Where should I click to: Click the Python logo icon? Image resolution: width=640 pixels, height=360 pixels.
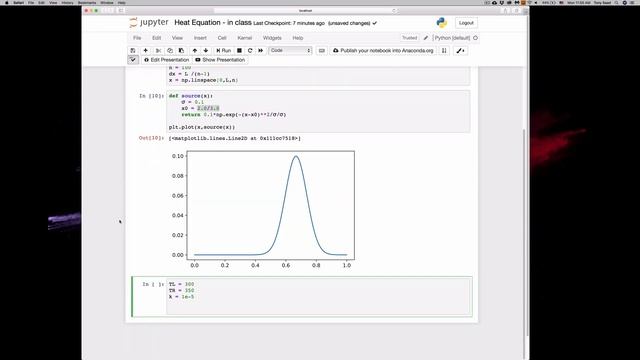click(442, 23)
